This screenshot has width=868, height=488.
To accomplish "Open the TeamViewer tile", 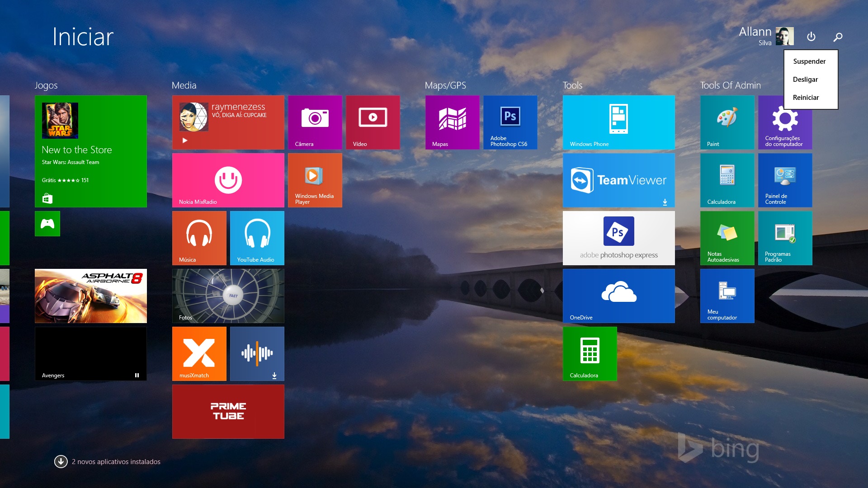I will pos(618,180).
